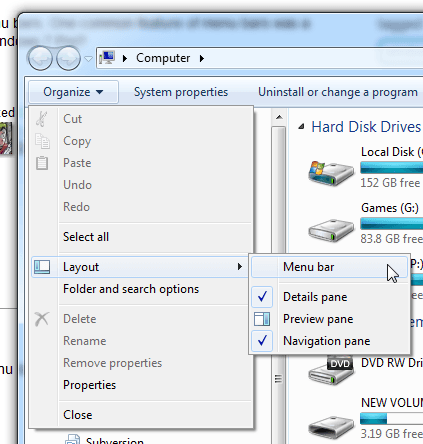Click the Layout pane icon in the menu

(x=42, y=267)
